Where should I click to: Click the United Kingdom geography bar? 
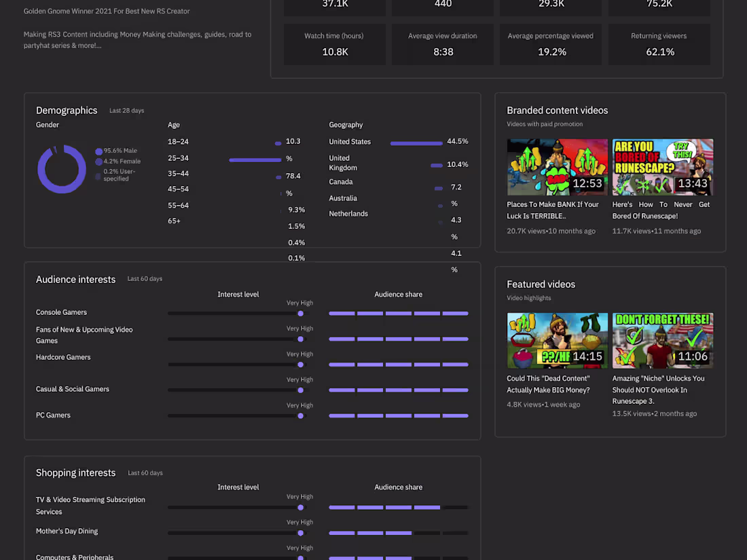tap(437, 166)
